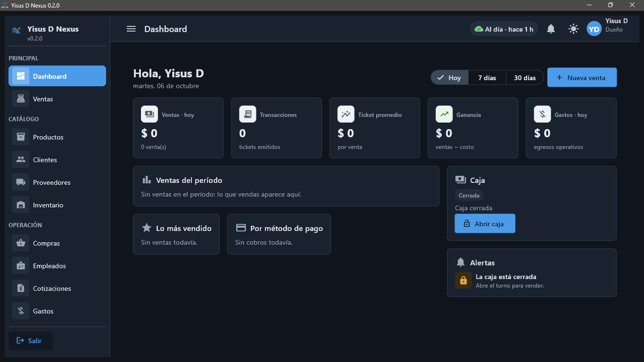Open Ventas from the sidebar

(57, 99)
